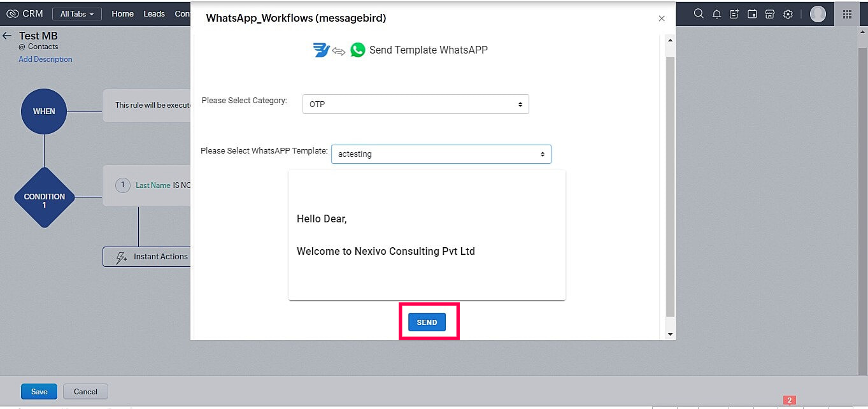Open the WhatsApp Template dropdown showing actesting
The width and height of the screenshot is (868, 409).
tap(441, 154)
